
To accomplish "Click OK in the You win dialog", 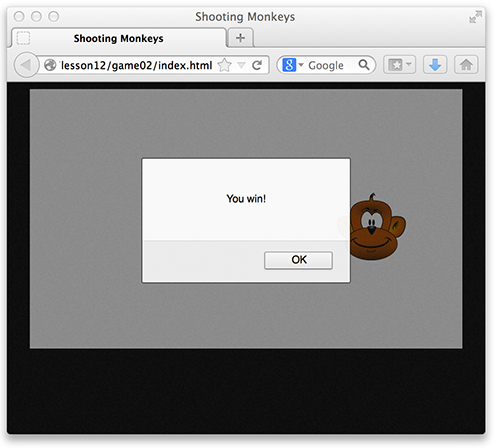I will 298,260.
